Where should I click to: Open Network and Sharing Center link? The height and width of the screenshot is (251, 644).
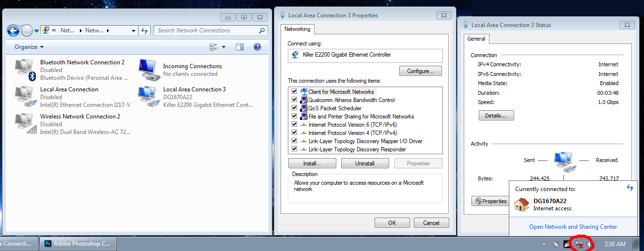tap(573, 227)
